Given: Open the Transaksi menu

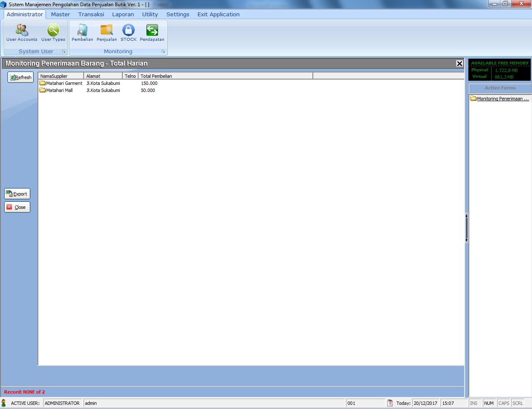Looking at the screenshot, I should click(91, 14).
